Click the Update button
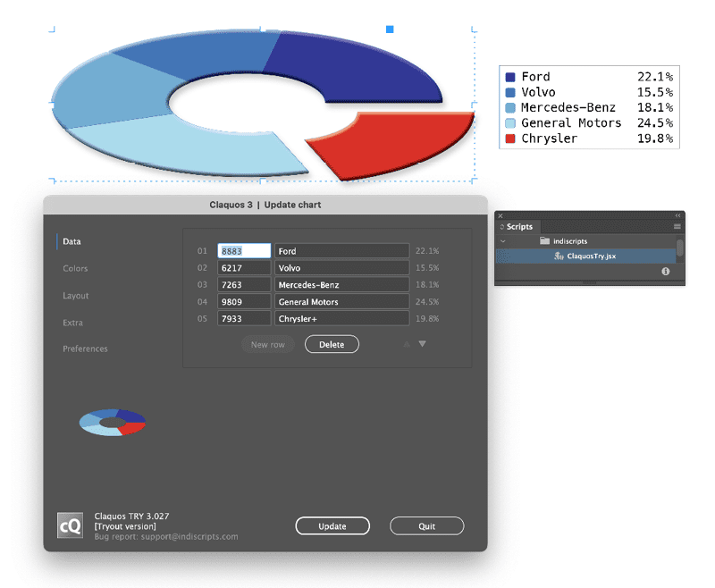Viewport: 715px width, 588px height. 332,526
